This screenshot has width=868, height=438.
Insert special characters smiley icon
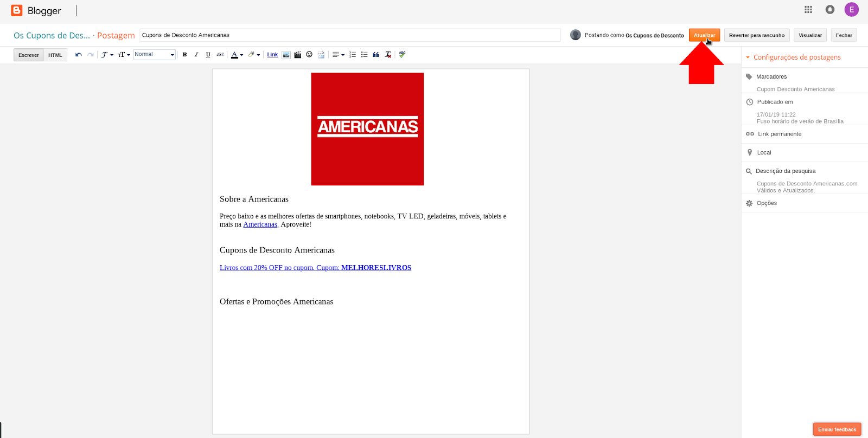309,54
